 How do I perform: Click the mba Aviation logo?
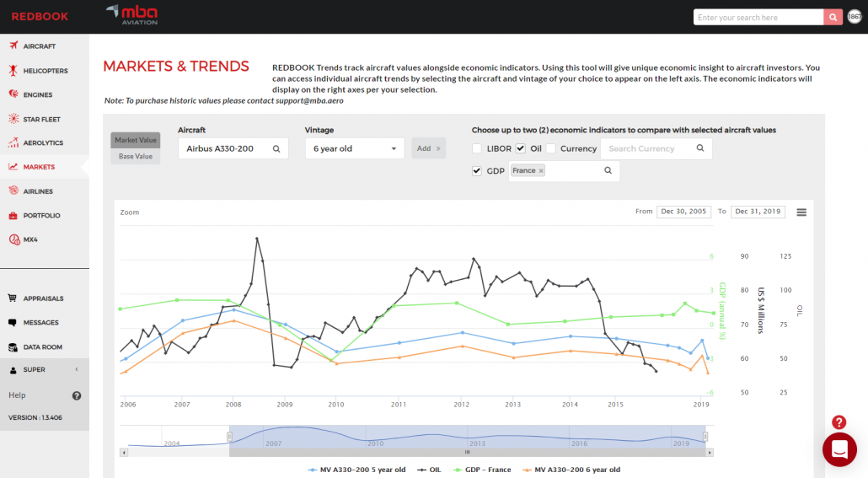tap(132, 15)
